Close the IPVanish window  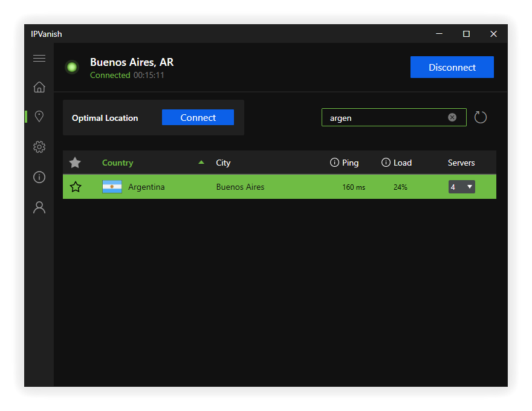click(x=493, y=34)
